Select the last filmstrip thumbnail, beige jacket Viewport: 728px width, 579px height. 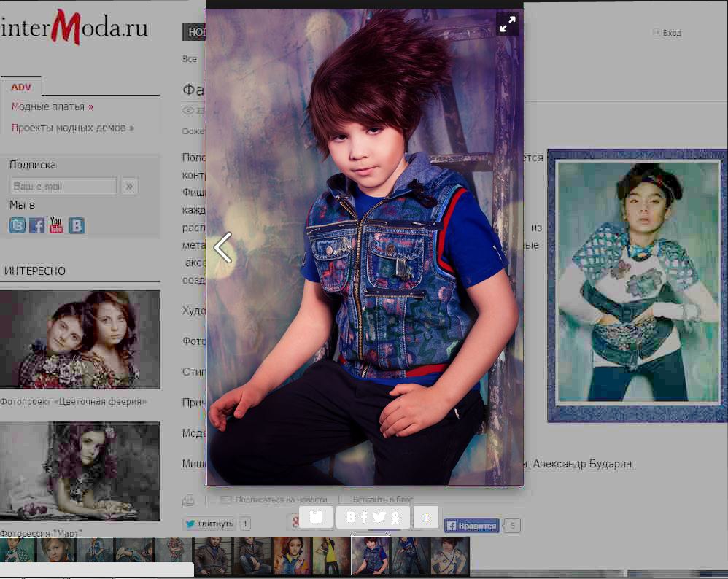450,556
